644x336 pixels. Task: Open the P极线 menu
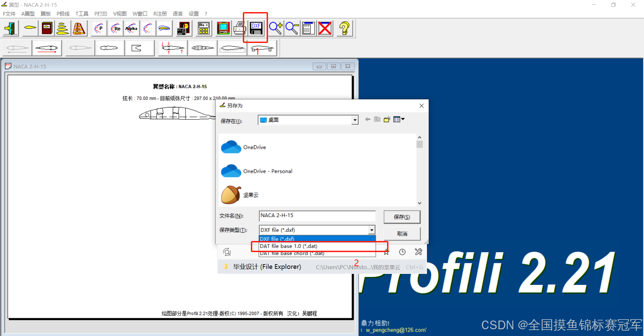63,14
